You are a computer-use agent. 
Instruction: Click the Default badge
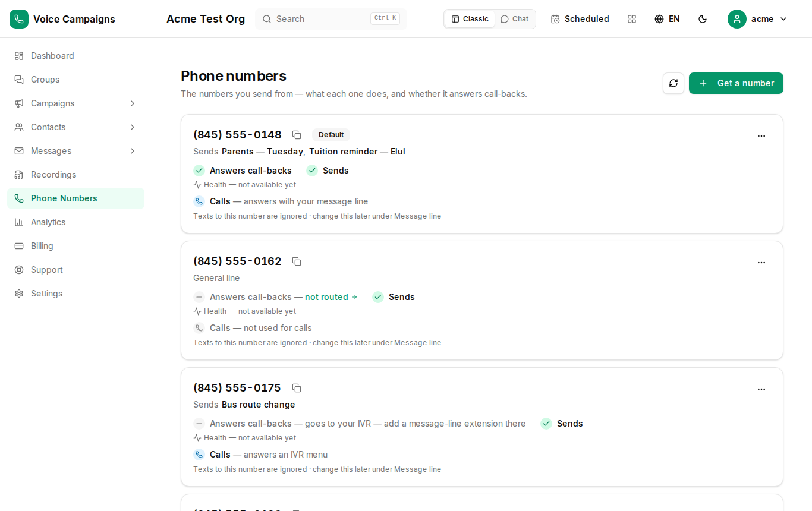coord(331,135)
